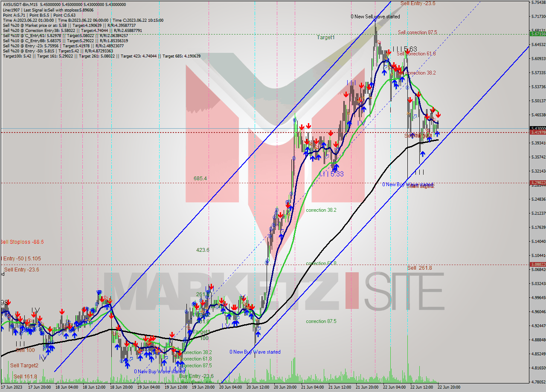The height and width of the screenshot is (392, 546).
Task: Click the '21 Jun 20:00' time axis label
Action: tap(367, 387)
